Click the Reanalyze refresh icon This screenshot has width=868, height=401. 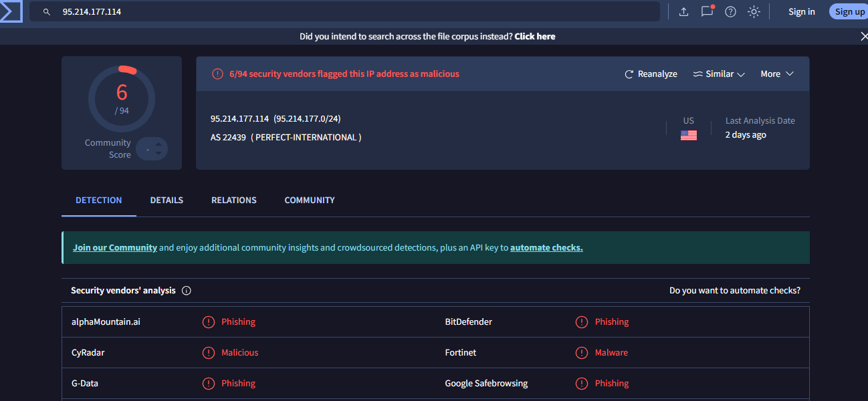(x=629, y=74)
